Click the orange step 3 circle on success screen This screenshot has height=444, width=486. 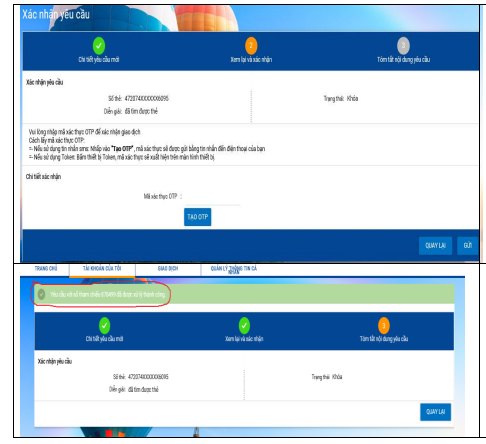tap(384, 325)
